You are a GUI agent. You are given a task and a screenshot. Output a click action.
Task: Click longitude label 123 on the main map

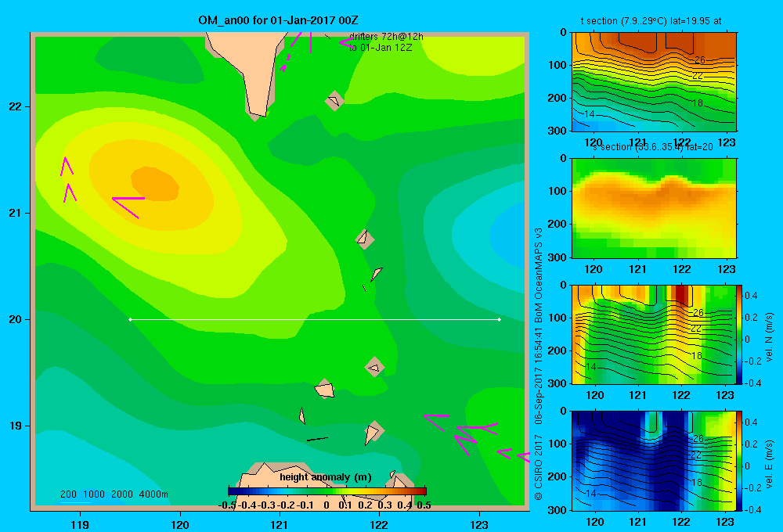[x=479, y=524]
